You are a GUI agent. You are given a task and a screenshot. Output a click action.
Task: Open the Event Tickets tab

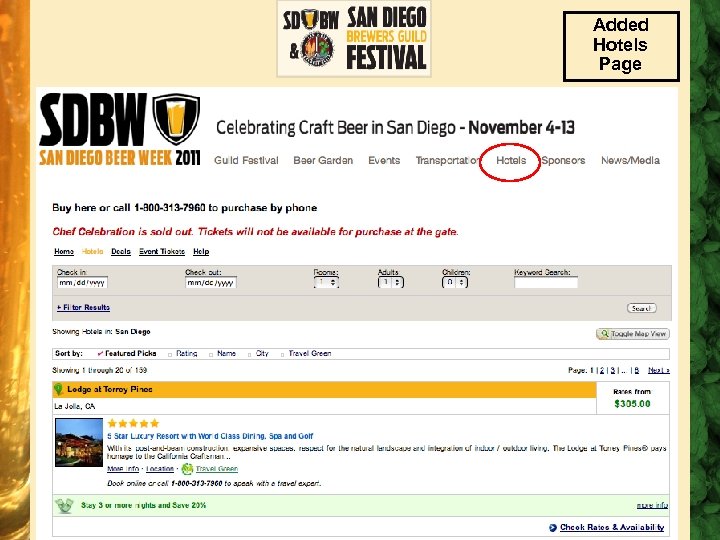pos(162,252)
